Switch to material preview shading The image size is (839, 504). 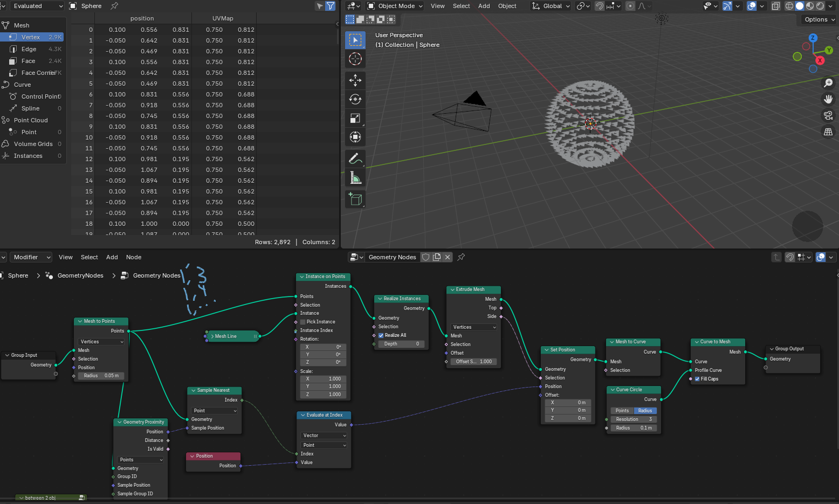point(810,6)
